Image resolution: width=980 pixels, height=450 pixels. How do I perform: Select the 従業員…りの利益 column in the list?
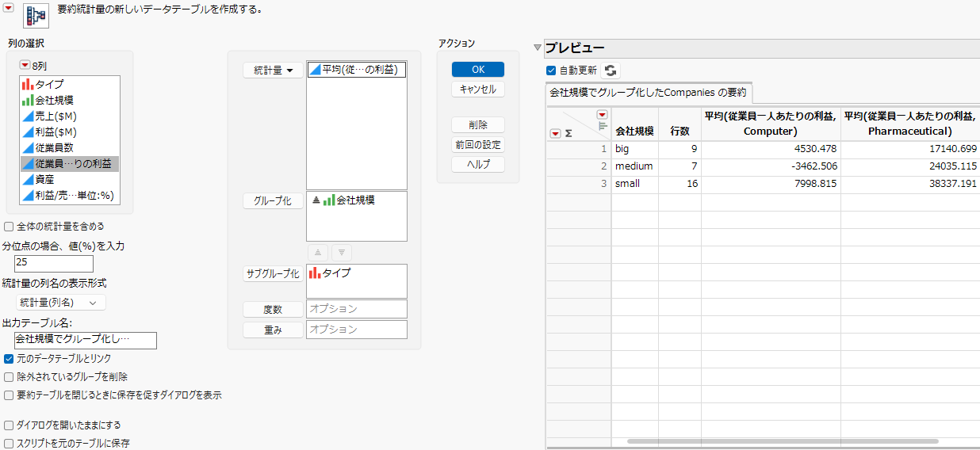pos(70,163)
